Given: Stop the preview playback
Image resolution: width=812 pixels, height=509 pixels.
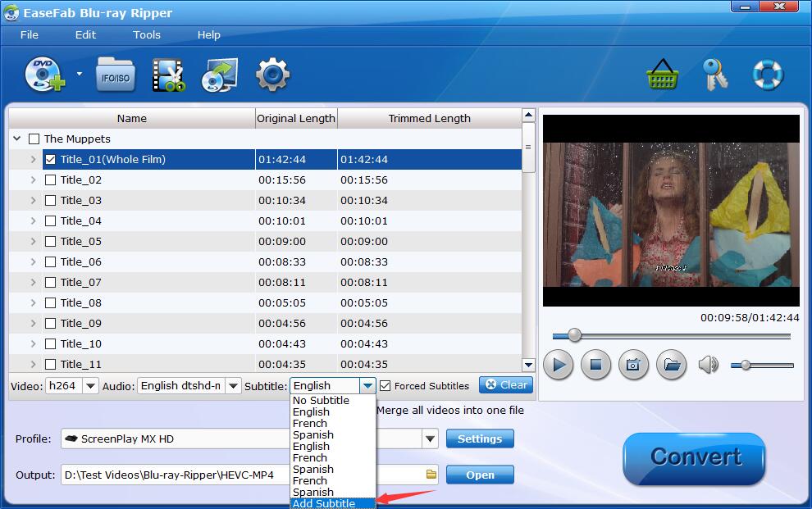Looking at the screenshot, I should (x=595, y=365).
